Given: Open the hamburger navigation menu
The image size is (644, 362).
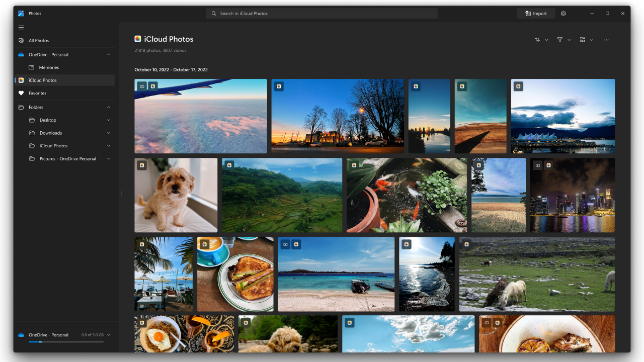Looking at the screenshot, I should point(21,27).
